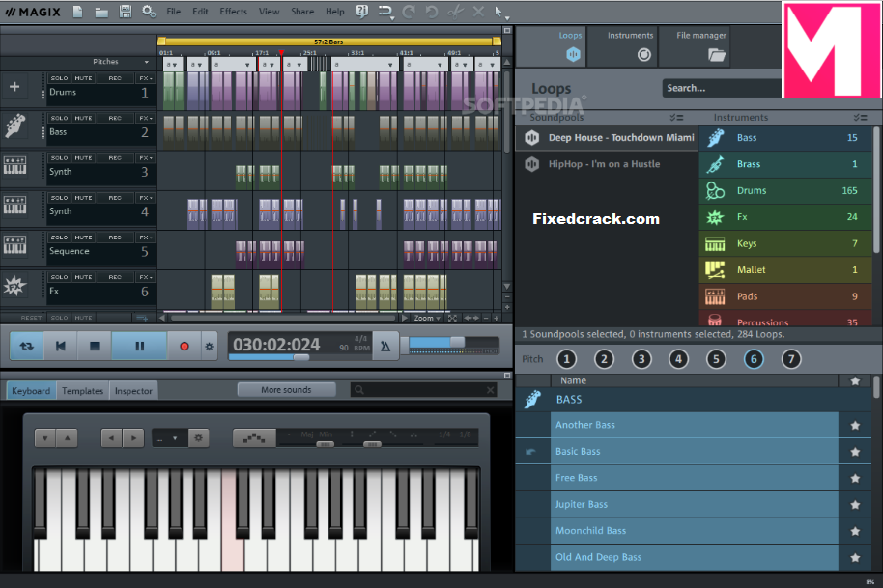Open the Instruments list filter options

(860, 118)
